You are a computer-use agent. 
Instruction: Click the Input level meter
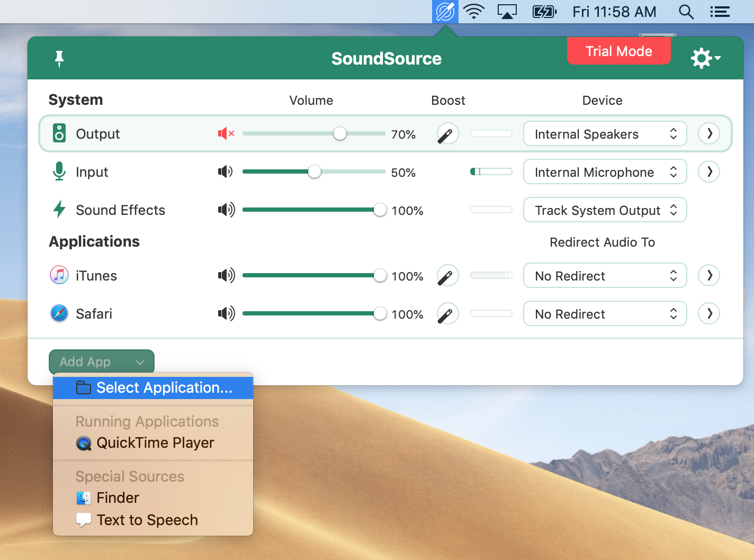pyautogui.click(x=491, y=171)
